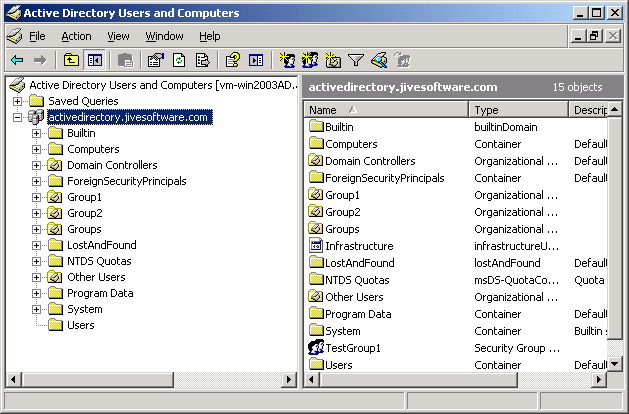Screen dimensions: 629x414
Task: Click the filter funnel icon
Action: (x=356, y=60)
